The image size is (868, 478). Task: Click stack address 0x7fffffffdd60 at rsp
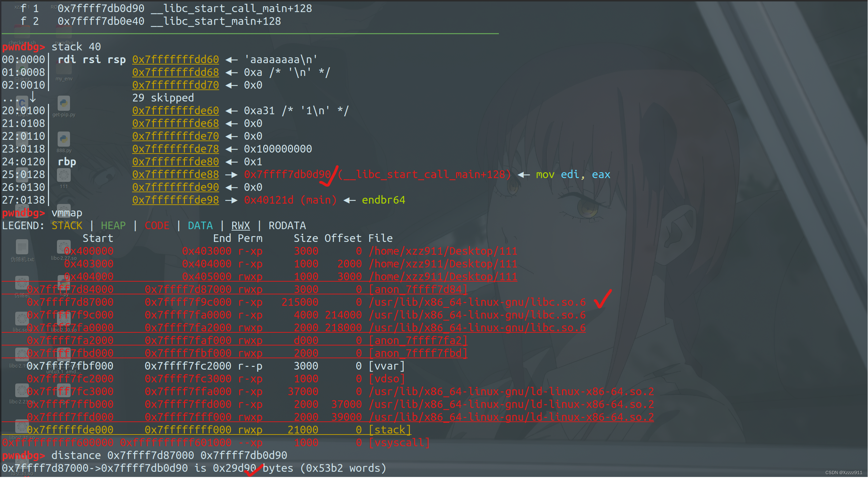pyautogui.click(x=175, y=59)
